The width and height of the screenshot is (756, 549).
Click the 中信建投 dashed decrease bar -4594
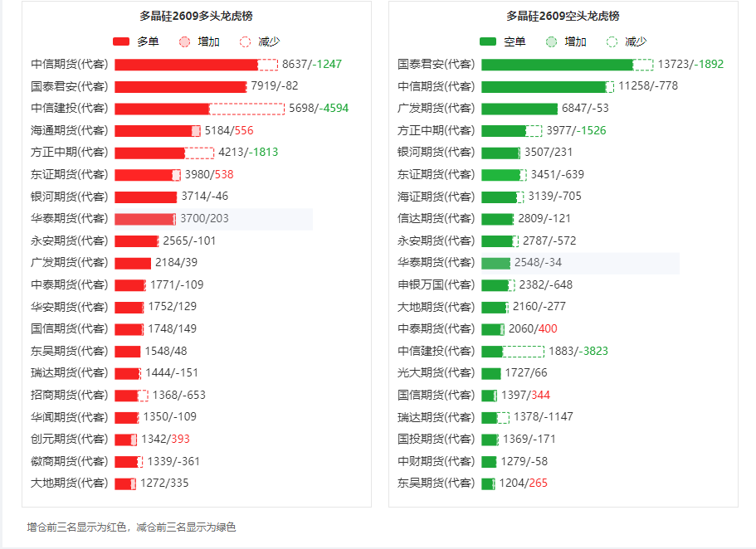[x=246, y=109]
